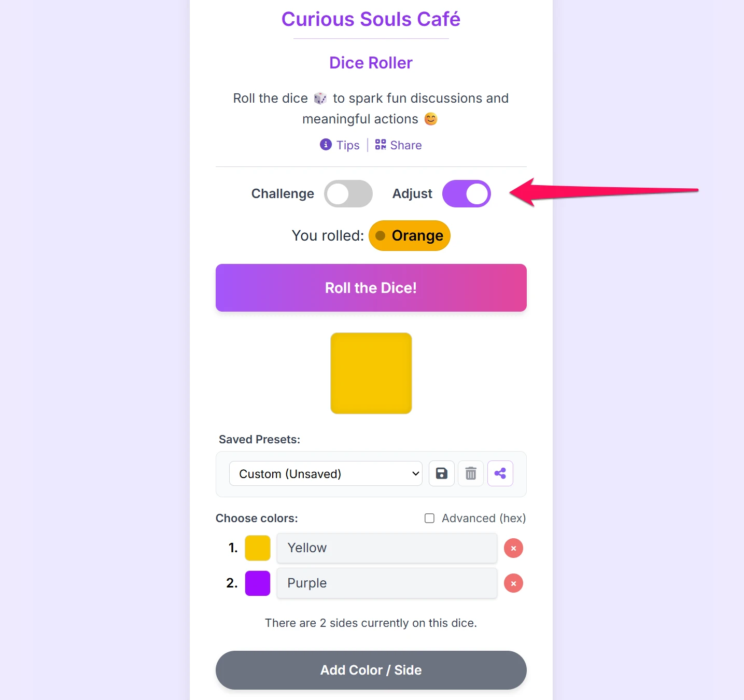Viewport: 744px width, 700px height.
Task: Open the purple color swatch picker
Action: coord(258,583)
